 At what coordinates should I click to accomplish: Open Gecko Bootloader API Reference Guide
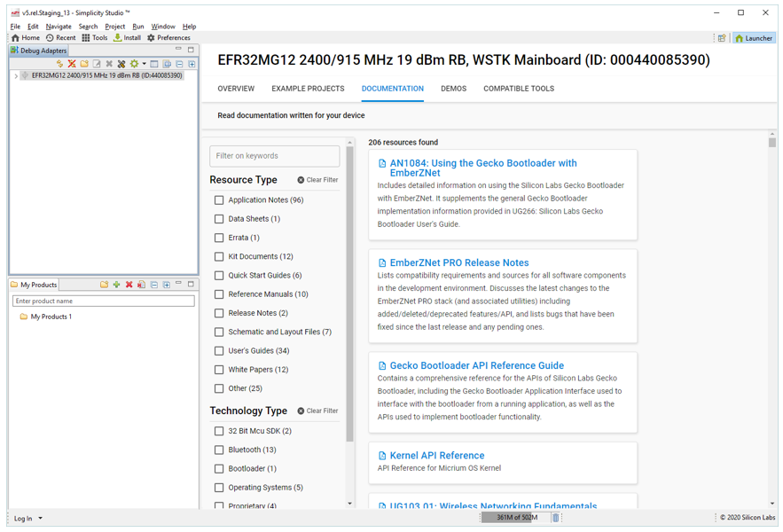pyautogui.click(x=477, y=365)
